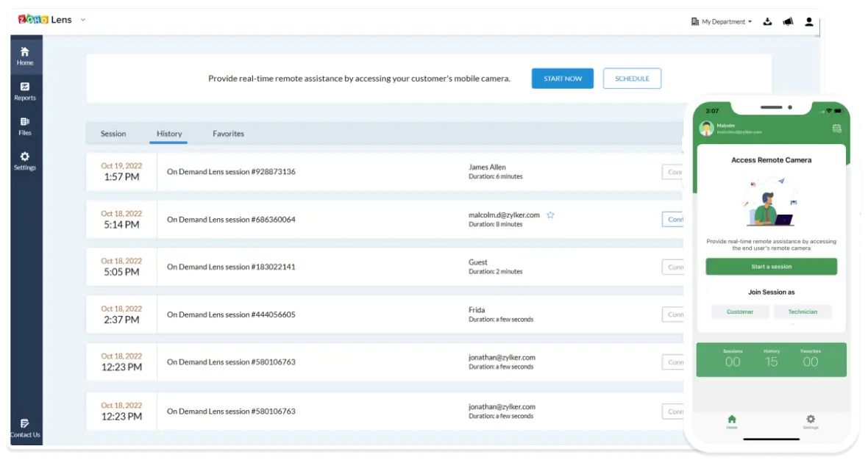Screen dimensions: 868x460
Task: Switch to the Session tab
Action: 113,134
